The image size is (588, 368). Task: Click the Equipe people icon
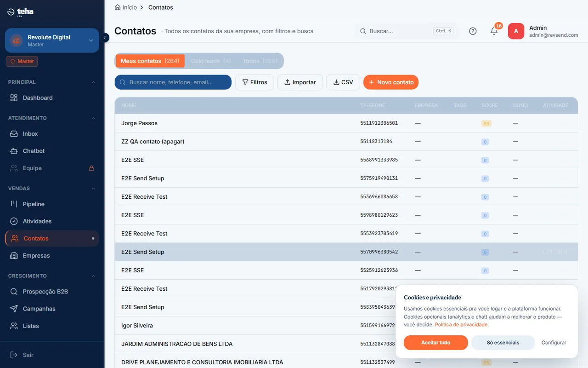[x=14, y=168]
